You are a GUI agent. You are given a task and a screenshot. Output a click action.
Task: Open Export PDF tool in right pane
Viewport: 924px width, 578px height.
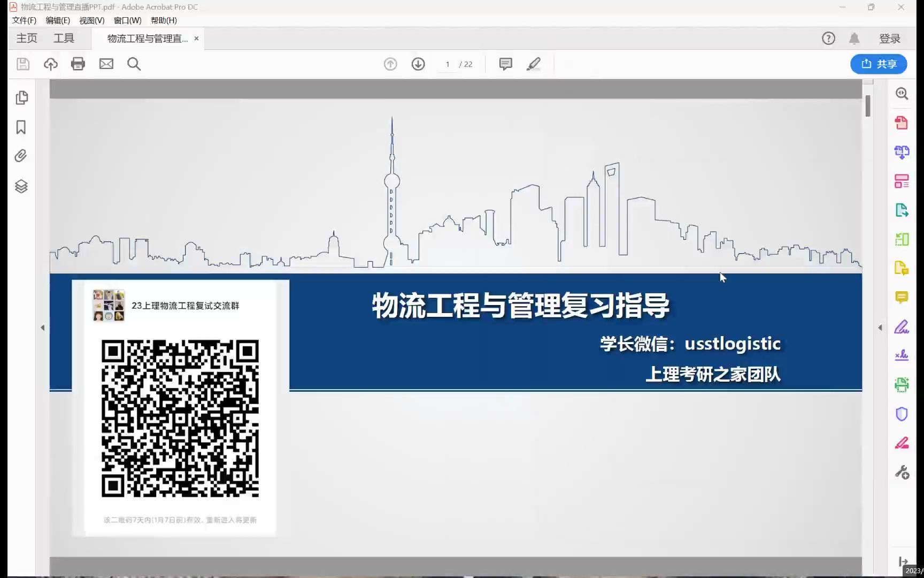pos(902,210)
